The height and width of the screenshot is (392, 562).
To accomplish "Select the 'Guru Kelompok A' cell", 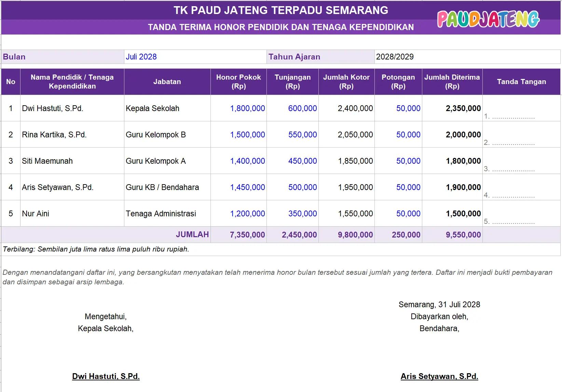I will coord(167,161).
